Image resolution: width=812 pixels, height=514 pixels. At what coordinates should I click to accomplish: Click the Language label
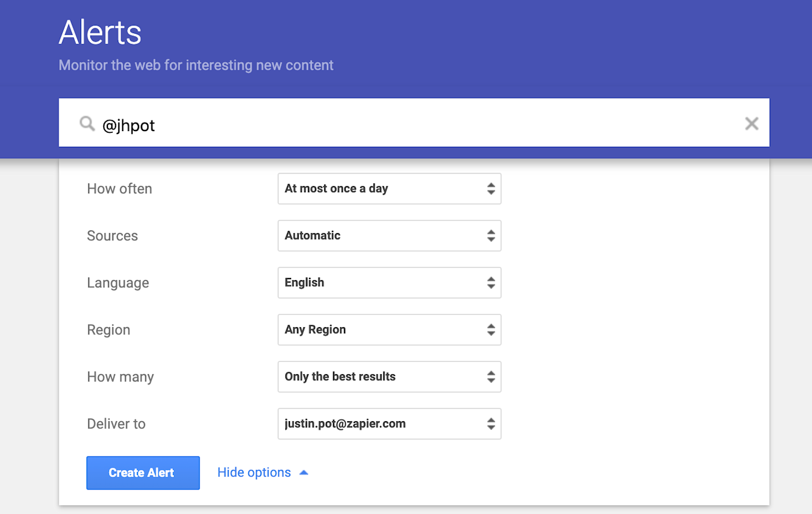(118, 283)
